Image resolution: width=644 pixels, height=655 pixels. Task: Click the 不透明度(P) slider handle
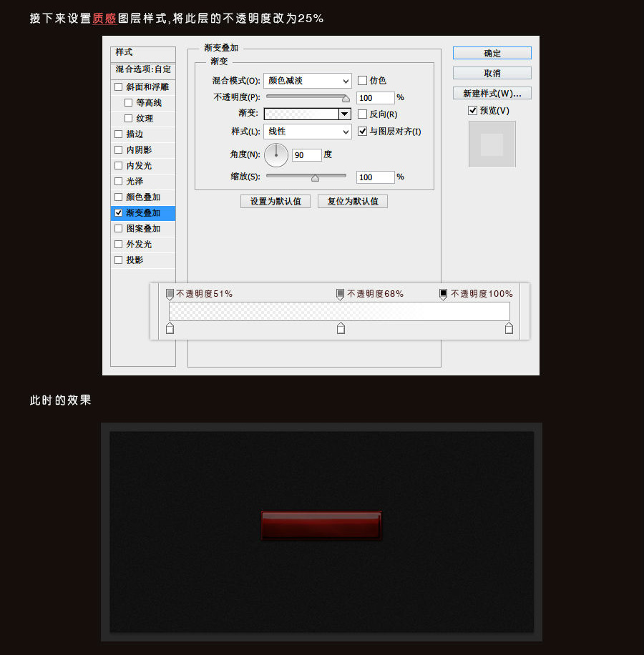click(x=346, y=99)
